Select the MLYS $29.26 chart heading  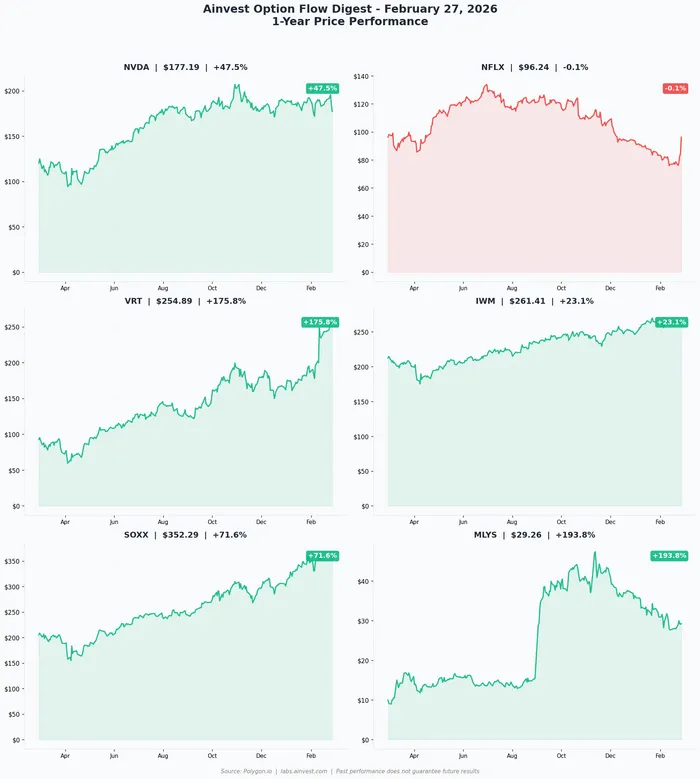point(534,535)
